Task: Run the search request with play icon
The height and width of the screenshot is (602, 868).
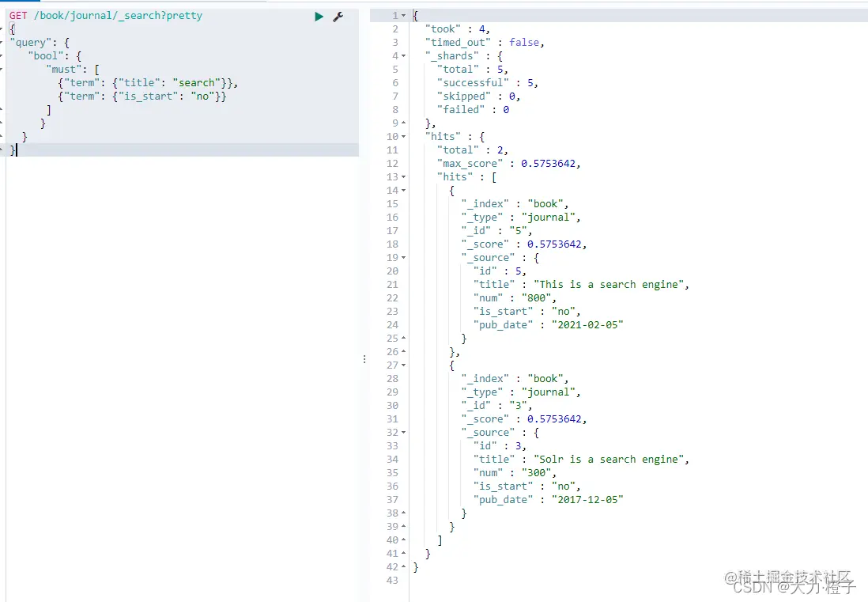Action: pyautogui.click(x=319, y=17)
